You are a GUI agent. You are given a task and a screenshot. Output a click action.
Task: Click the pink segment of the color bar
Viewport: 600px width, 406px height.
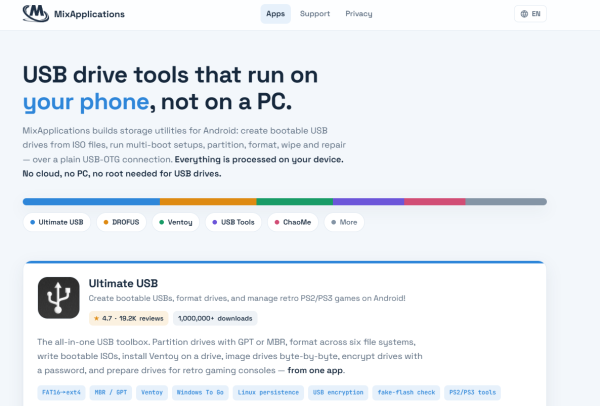point(435,202)
